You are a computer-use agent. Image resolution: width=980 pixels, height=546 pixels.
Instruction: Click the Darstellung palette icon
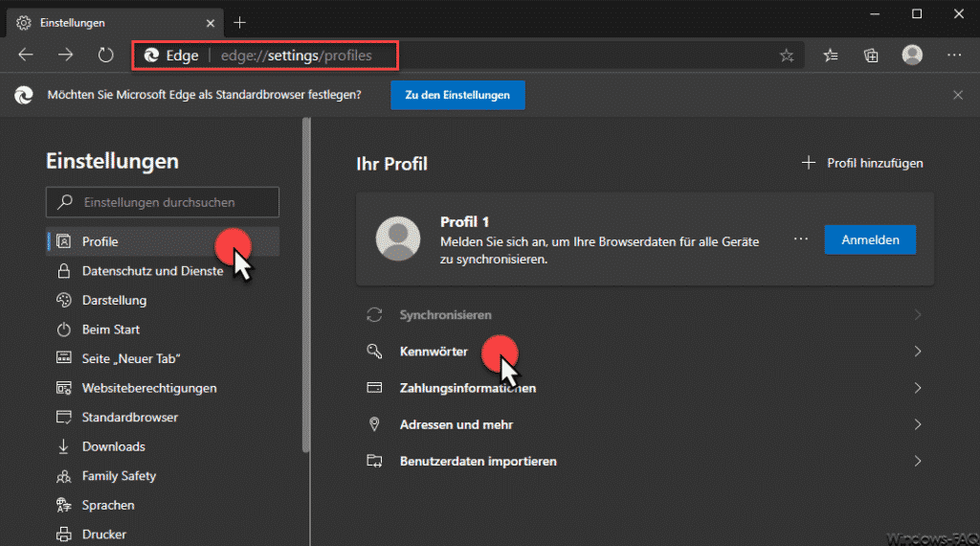(64, 300)
